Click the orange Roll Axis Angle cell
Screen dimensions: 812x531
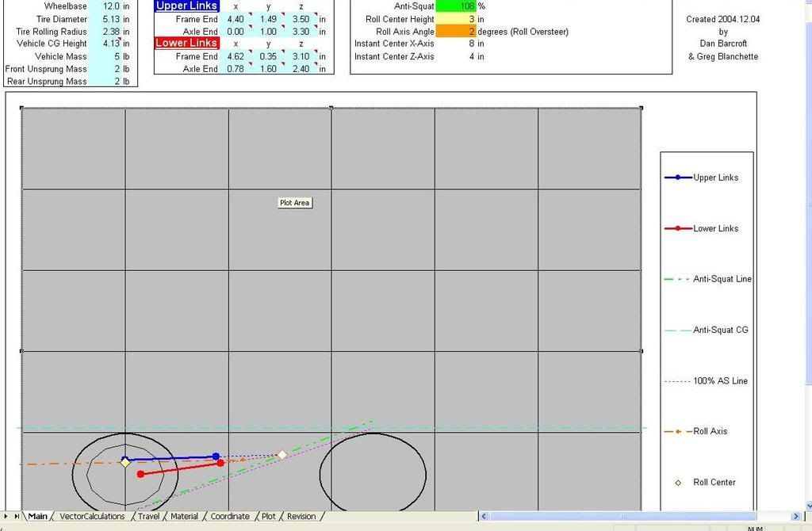455,32
